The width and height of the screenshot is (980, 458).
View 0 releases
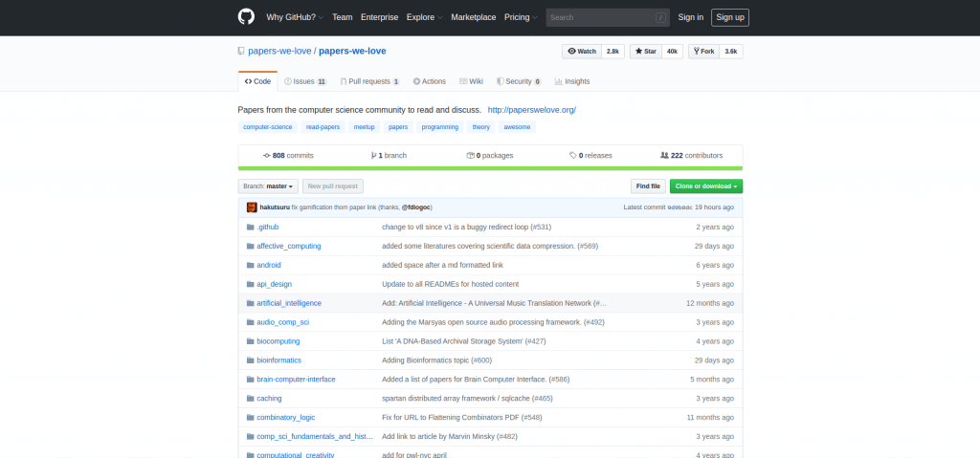pyautogui.click(x=590, y=156)
